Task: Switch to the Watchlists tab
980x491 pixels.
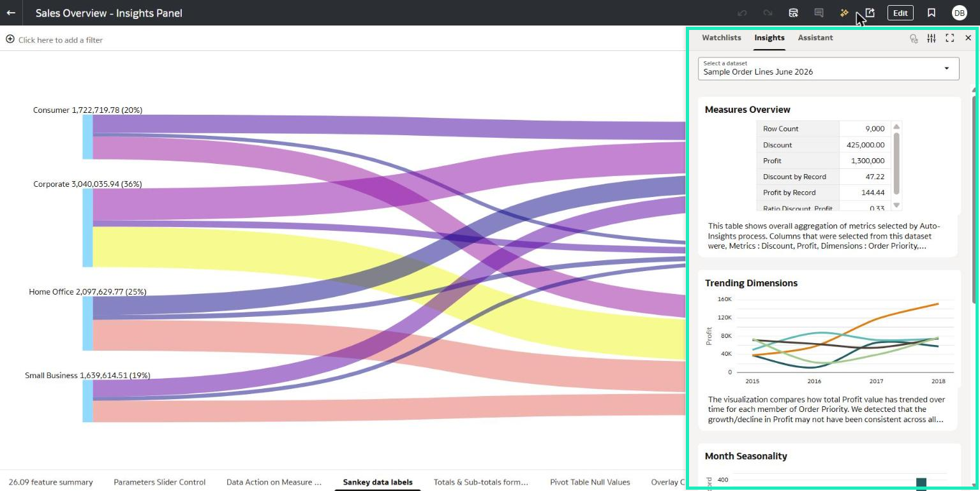Action: 722,38
